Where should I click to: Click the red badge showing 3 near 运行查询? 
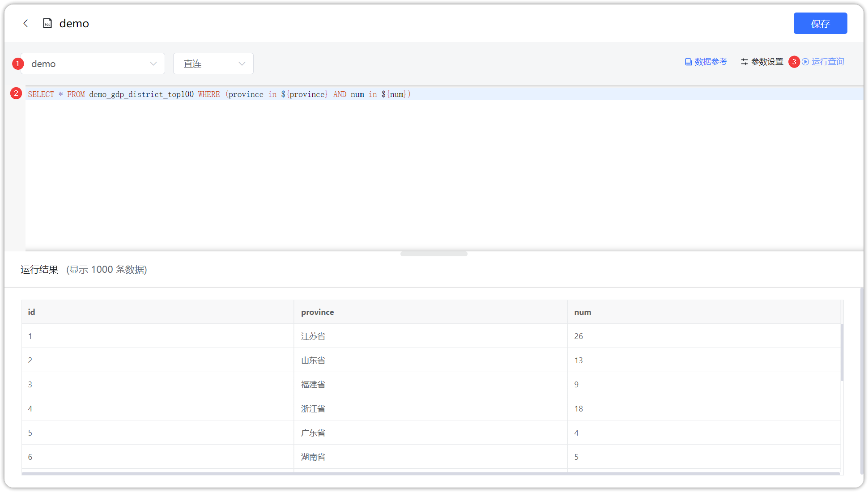point(795,62)
